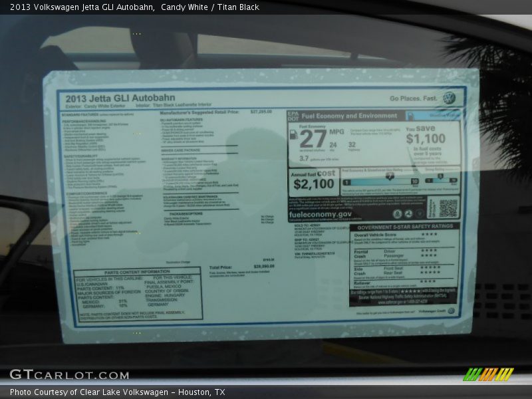Image resolution: width=532 pixels, height=399 pixels.
Task: Click the 'Fuel Economy and Environment' header
Action: coord(349,116)
